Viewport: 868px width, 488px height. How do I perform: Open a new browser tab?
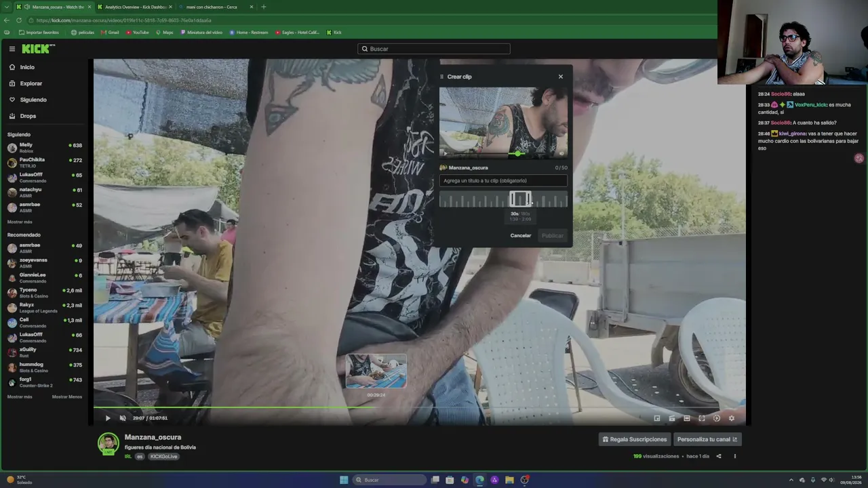point(264,7)
